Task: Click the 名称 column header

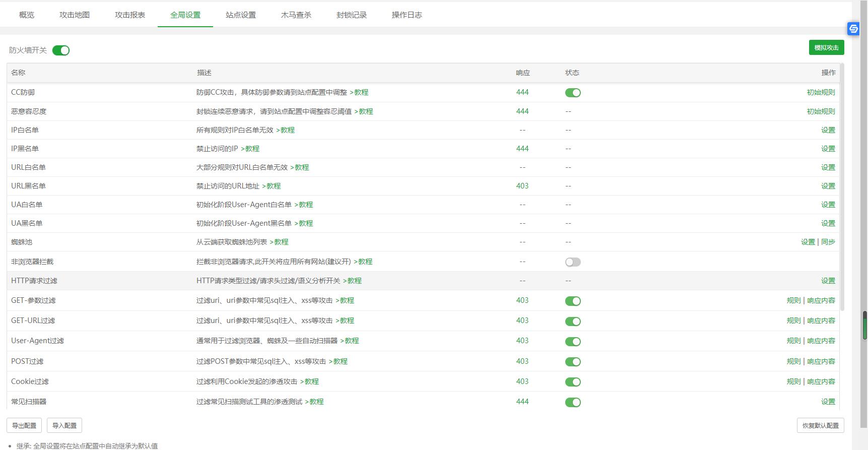Action: tap(18, 73)
